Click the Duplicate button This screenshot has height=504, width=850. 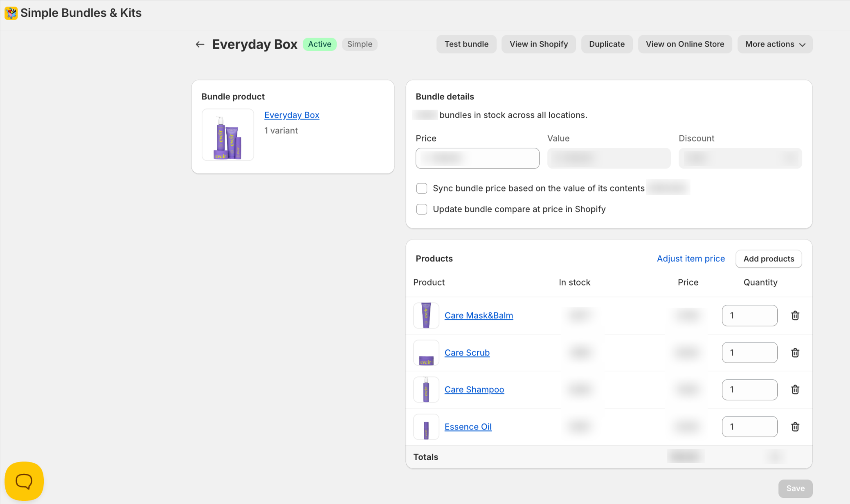pos(607,44)
